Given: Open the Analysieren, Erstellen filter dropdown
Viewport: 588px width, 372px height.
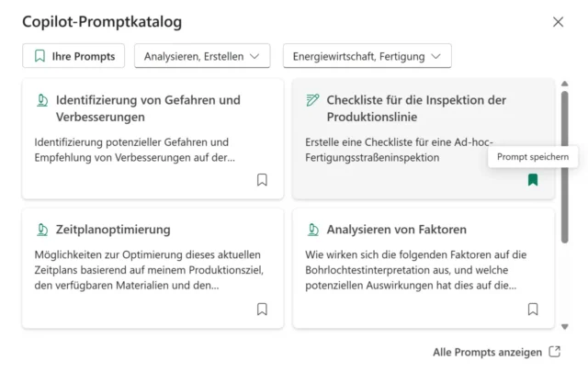Looking at the screenshot, I should click(202, 56).
